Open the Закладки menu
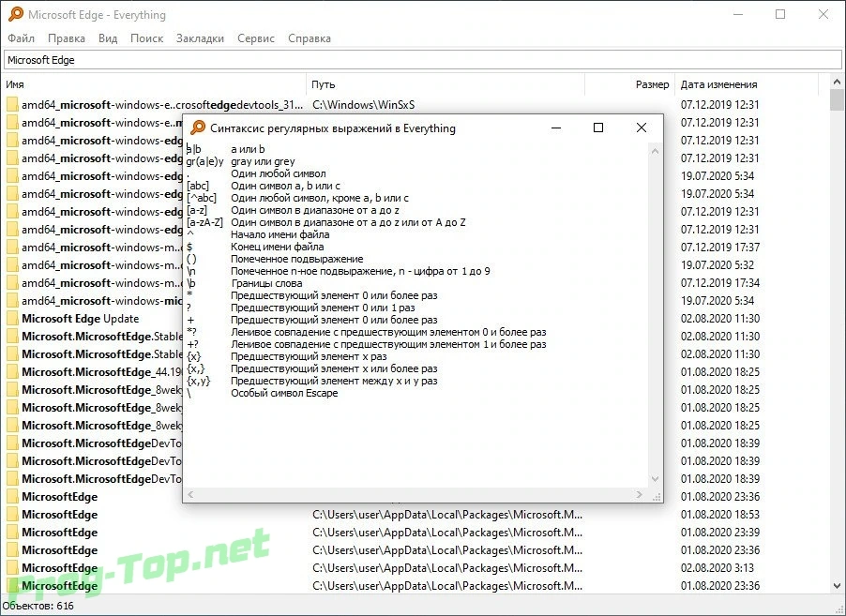This screenshot has width=846, height=616. [x=200, y=38]
